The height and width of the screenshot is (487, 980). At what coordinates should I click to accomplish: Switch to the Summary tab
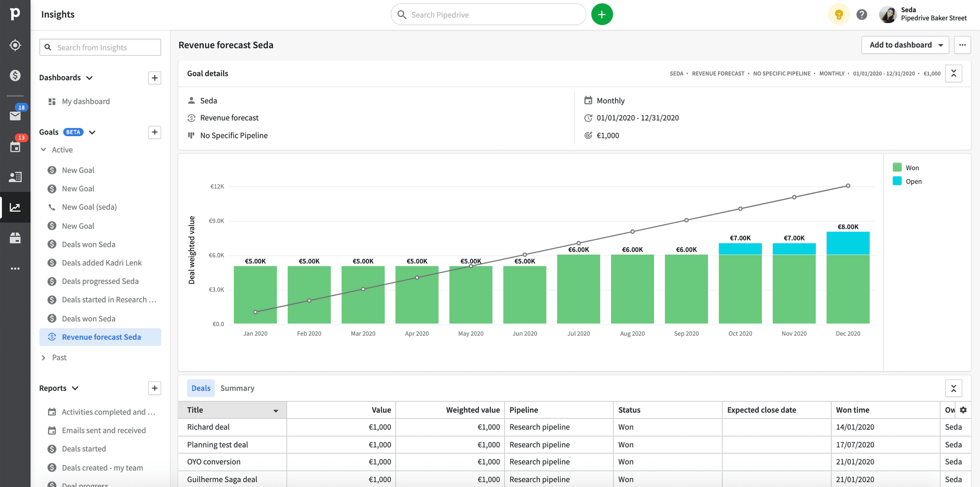[237, 388]
